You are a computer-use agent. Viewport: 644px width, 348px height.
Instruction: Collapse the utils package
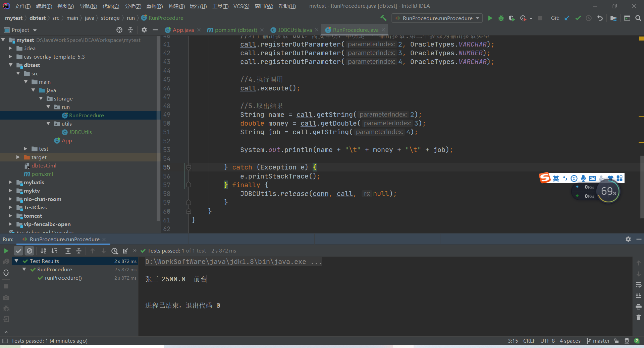coord(48,124)
